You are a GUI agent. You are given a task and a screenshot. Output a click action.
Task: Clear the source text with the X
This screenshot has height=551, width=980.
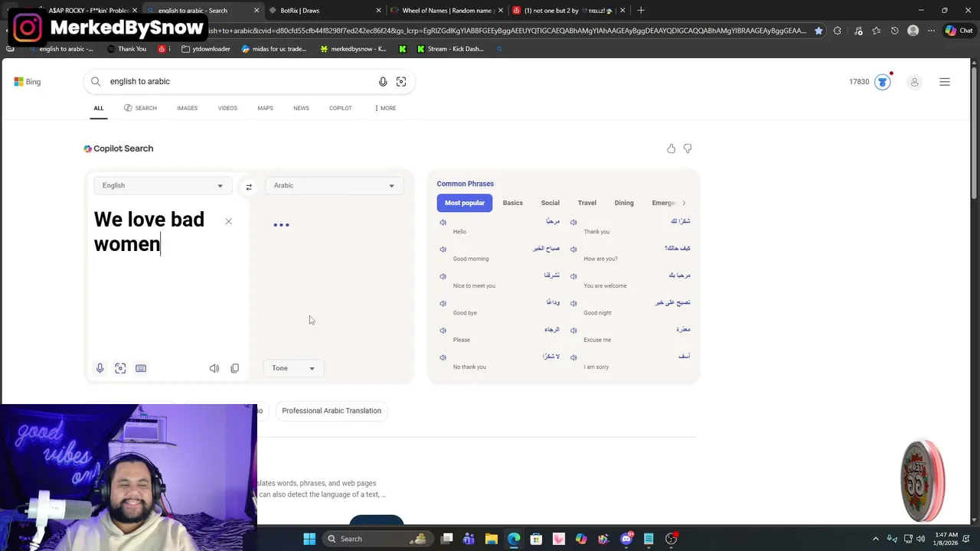coord(228,221)
